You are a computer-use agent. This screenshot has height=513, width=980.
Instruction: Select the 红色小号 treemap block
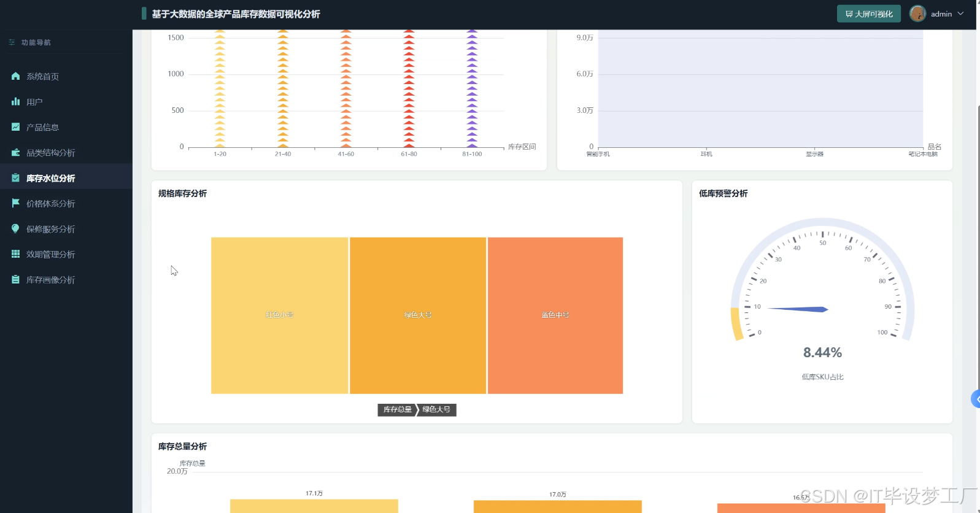click(x=279, y=315)
